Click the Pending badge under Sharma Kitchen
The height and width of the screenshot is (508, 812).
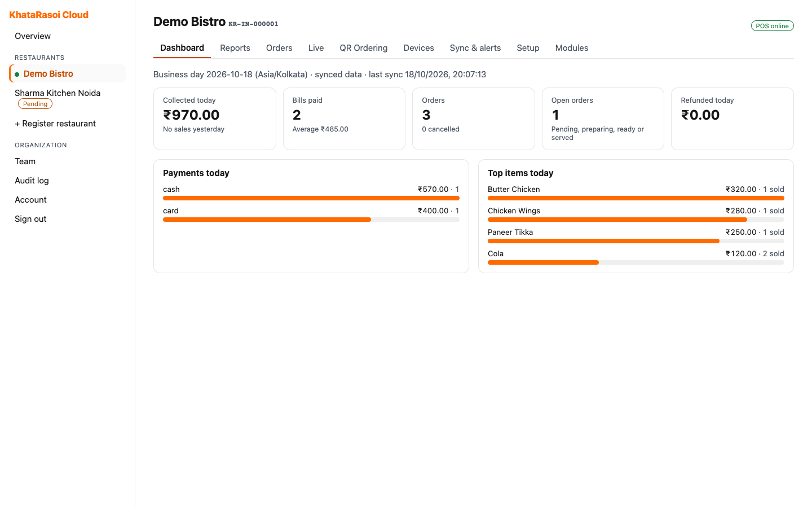36,104
